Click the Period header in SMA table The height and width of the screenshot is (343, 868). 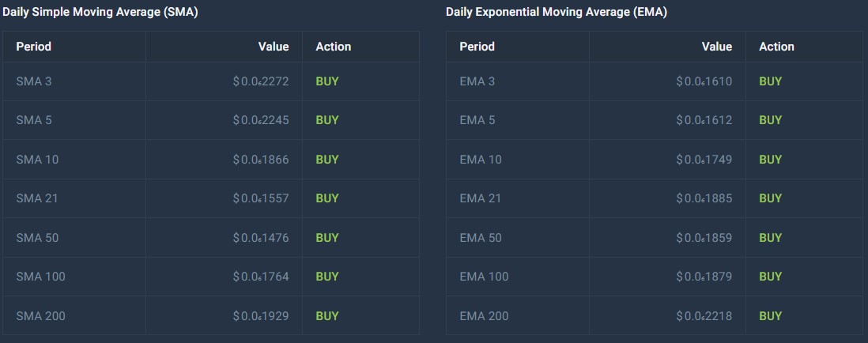(x=33, y=47)
